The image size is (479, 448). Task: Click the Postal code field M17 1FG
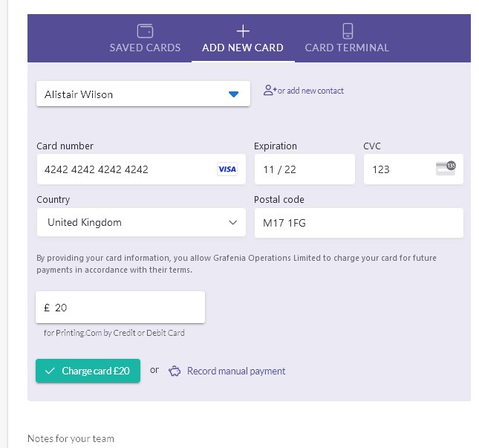click(359, 223)
